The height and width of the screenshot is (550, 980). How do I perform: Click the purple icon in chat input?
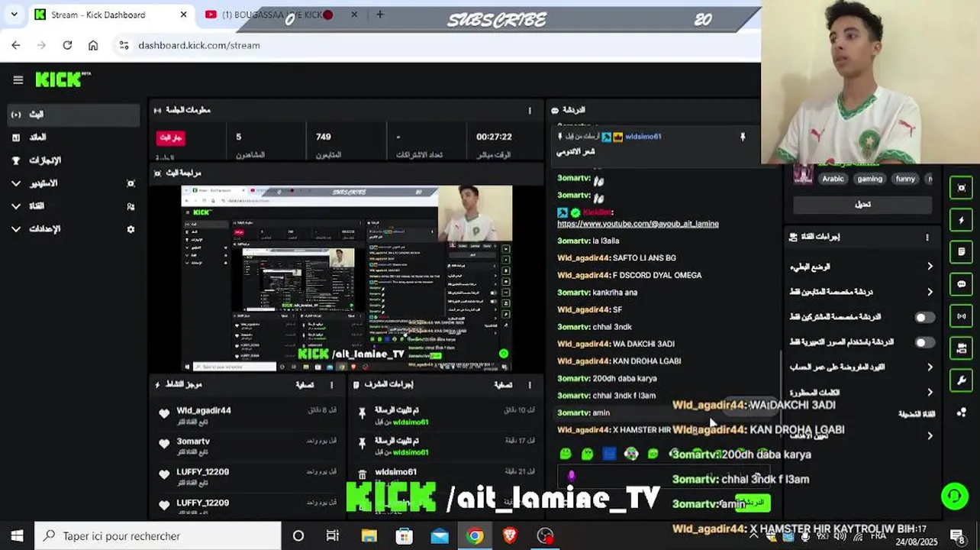[x=572, y=477]
